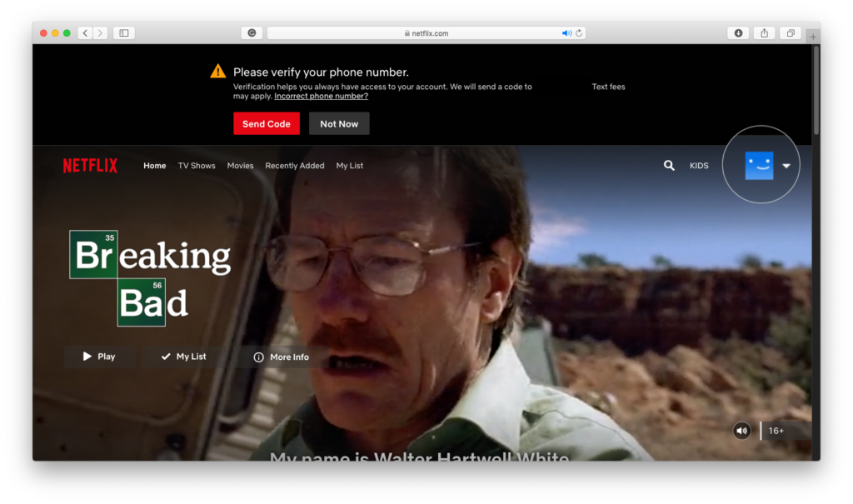Open Safari tab overview
Image resolution: width=853 pixels, height=504 pixels.
click(x=790, y=33)
